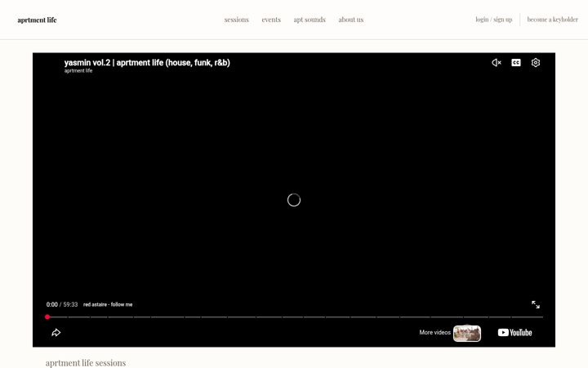Click the loading spinner in video center

294,200
